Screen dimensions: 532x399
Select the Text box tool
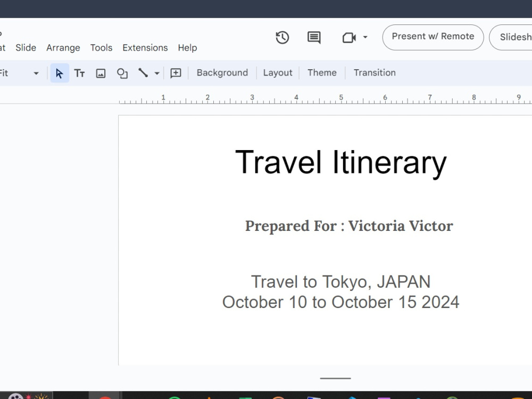(79, 73)
